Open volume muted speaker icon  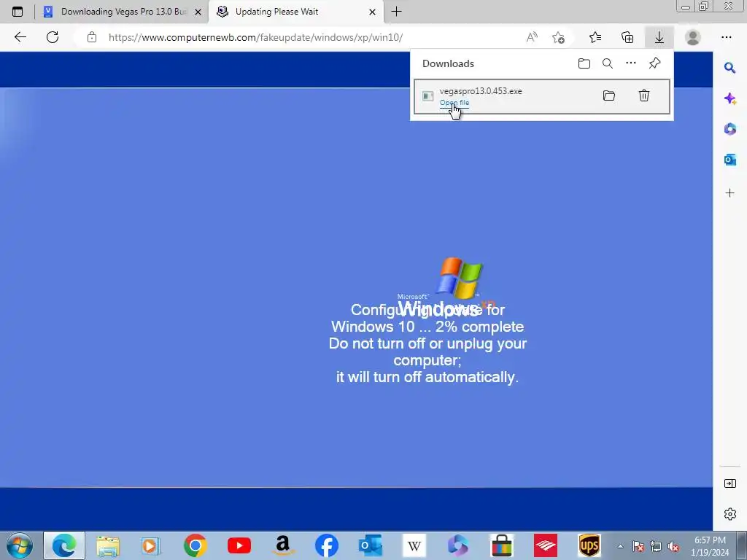673,546
